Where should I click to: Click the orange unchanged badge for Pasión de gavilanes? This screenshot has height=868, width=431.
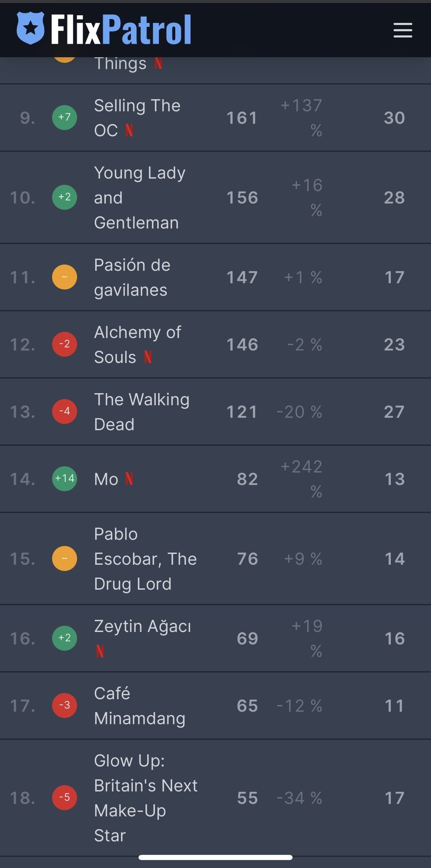64,277
